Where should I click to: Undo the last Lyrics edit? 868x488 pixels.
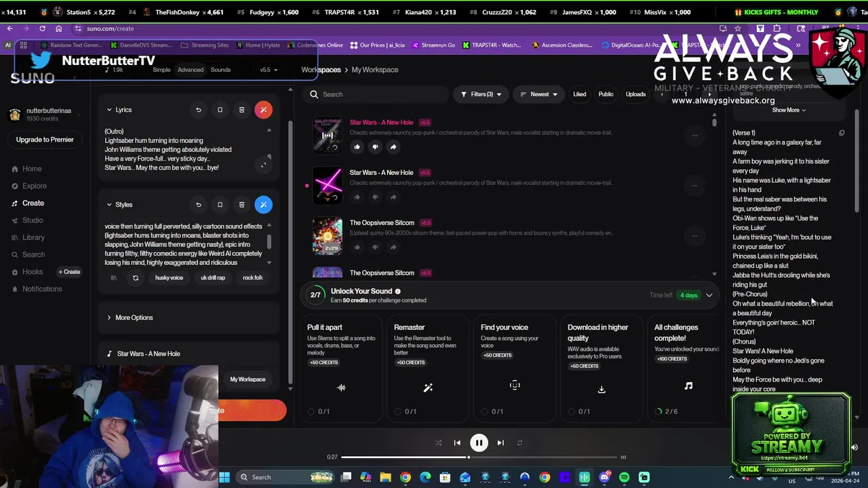198,110
